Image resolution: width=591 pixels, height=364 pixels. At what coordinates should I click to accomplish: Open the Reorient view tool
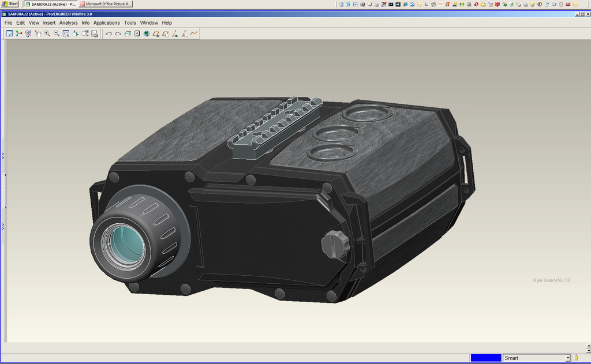click(76, 33)
